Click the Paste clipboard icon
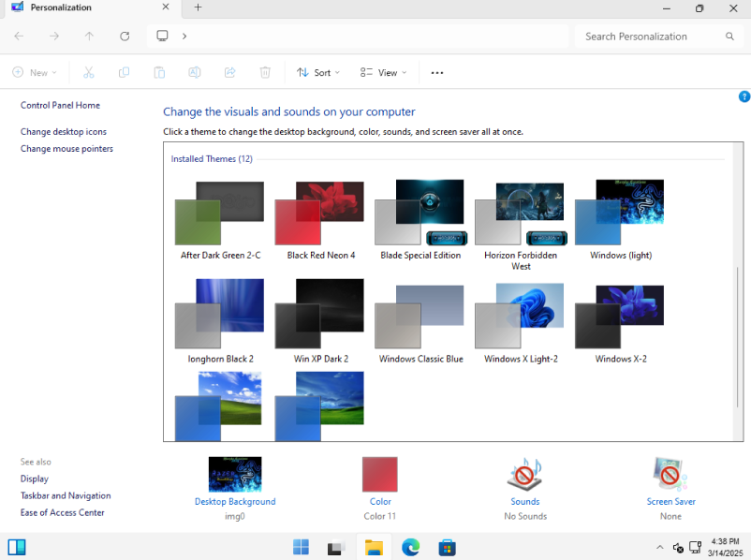Screen dimensions: 751x560 pos(159,72)
